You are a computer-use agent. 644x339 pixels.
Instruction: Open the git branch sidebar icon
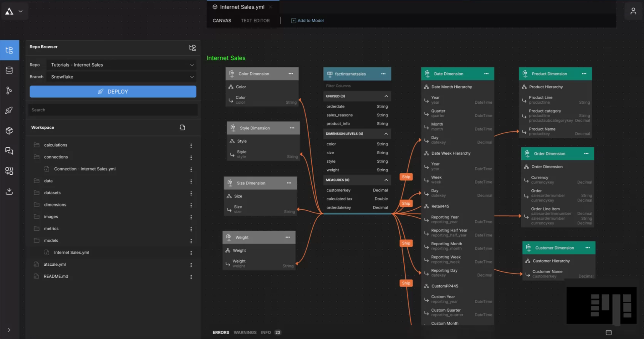point(9,90)
